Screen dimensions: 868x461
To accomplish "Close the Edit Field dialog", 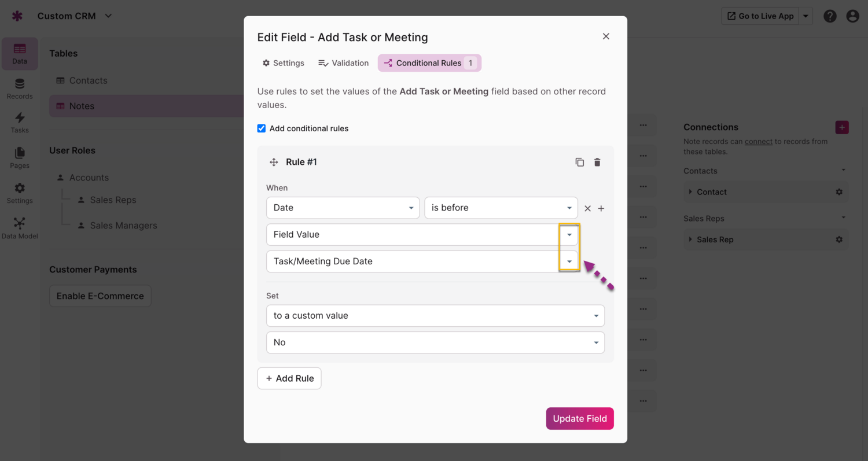I will tap(606, 36).
